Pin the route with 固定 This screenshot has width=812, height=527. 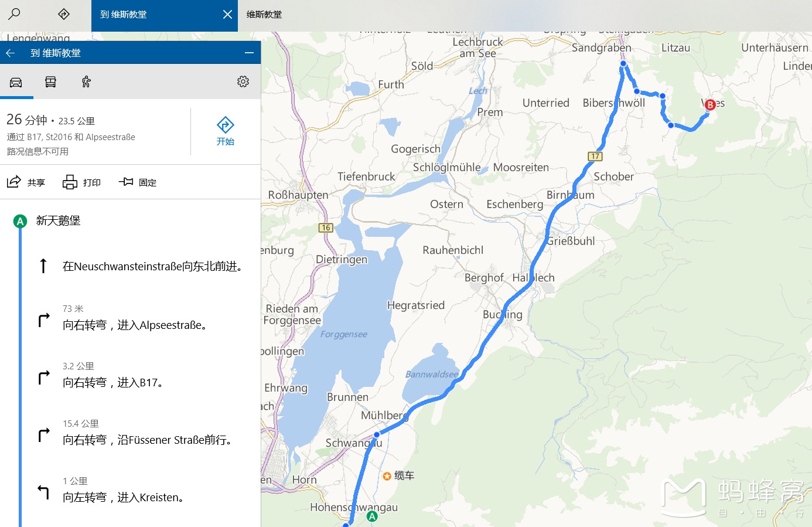pos(138,182)
